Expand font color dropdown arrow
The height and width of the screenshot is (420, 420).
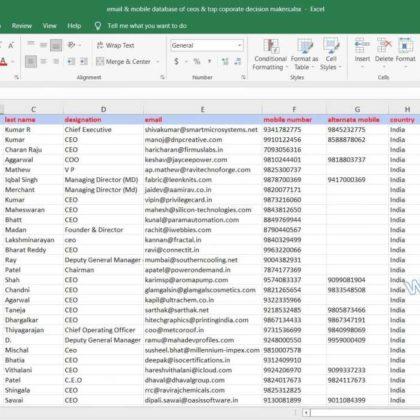point(13,62)
